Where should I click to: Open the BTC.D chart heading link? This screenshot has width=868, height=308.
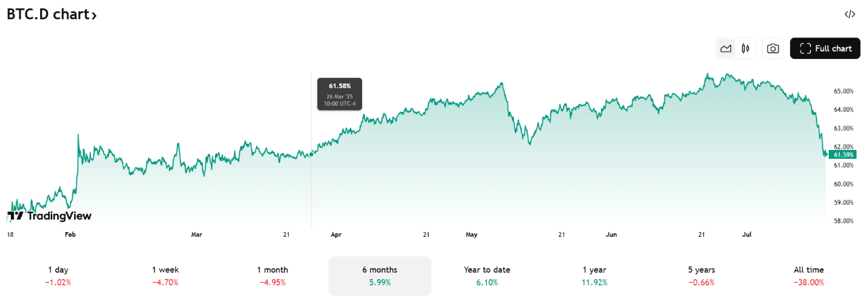point(47,14)
